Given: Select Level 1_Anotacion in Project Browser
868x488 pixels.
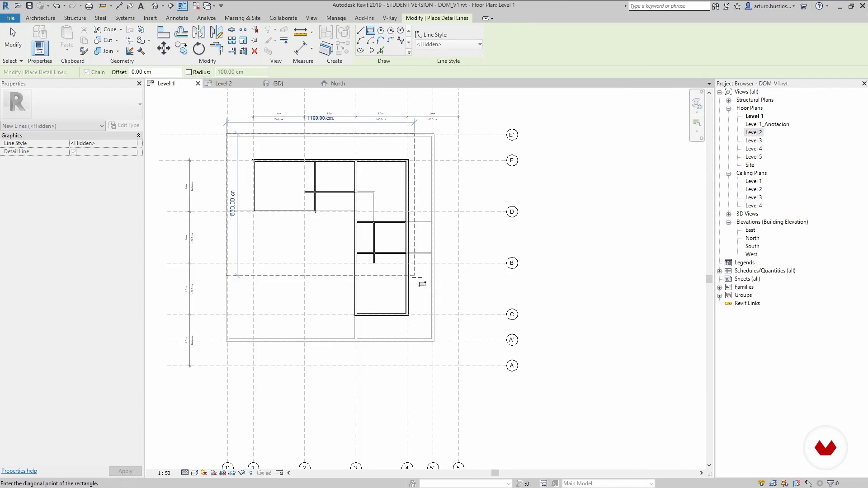Looking at the screenshot, I should tap(767, 124).
